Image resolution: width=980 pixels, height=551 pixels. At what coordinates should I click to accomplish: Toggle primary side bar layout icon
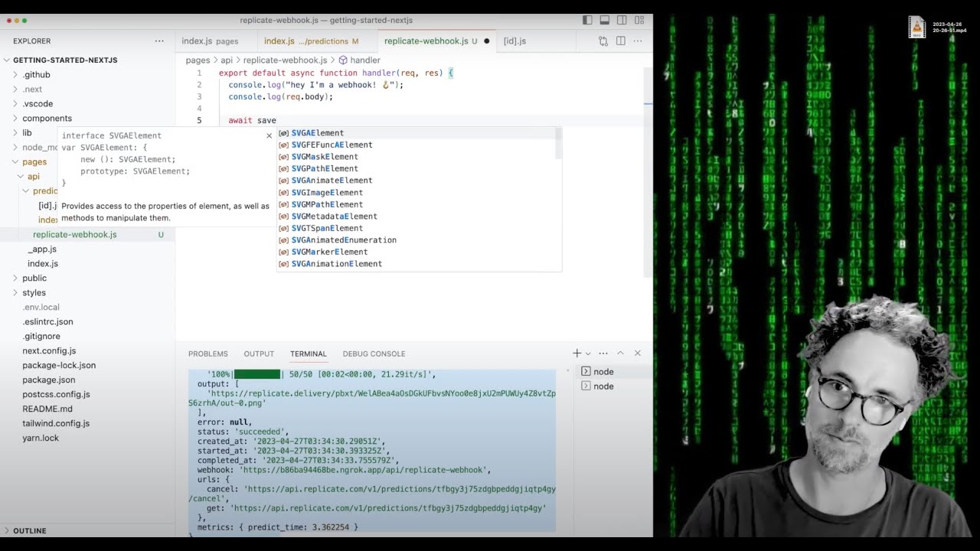587,20
